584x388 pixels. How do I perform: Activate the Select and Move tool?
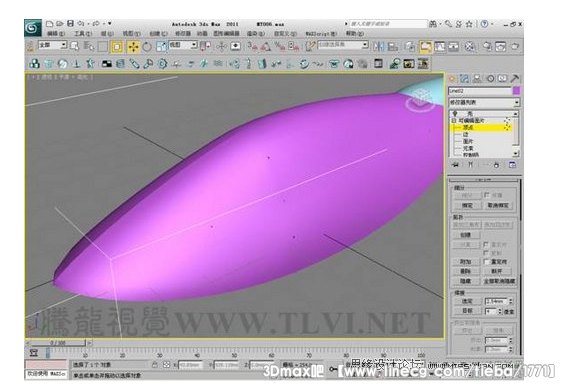click(x=133, y=46)
